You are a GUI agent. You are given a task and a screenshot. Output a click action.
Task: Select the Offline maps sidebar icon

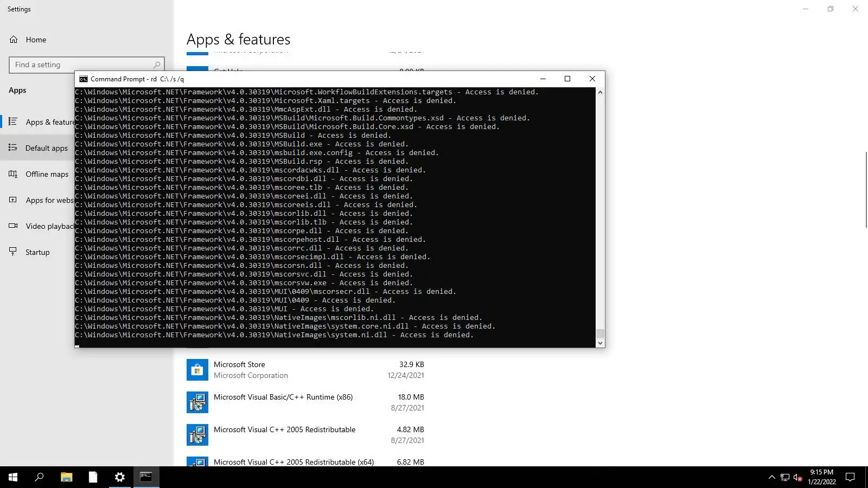point(13,174)
